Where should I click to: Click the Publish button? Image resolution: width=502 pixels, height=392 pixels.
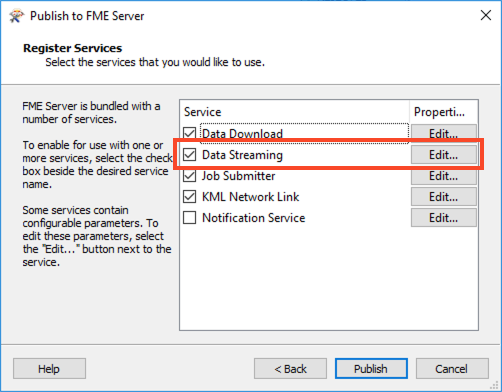click(x=371, y=369)
